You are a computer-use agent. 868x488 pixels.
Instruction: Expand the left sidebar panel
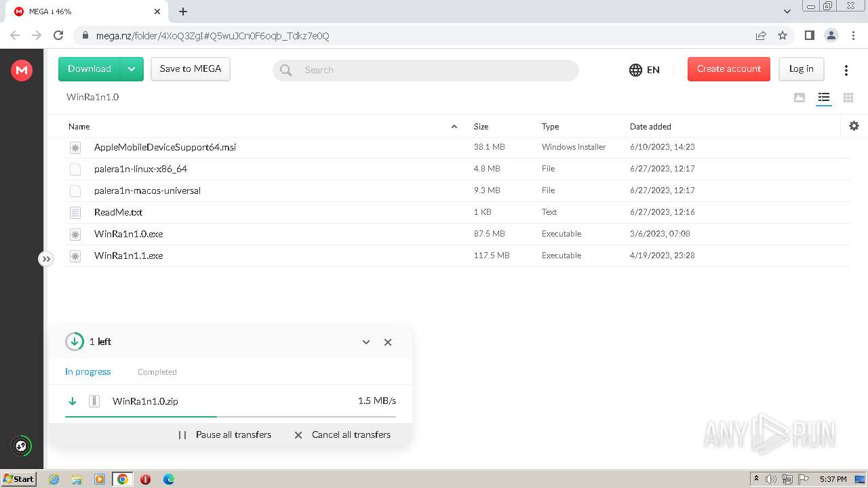pyautogui.click(x=45, y=259)
